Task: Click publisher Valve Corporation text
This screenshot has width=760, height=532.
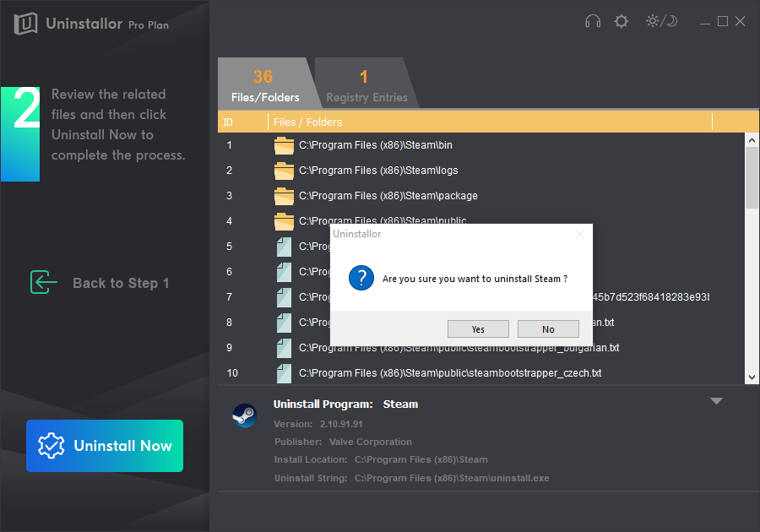Action: click(x=371, y=442)
